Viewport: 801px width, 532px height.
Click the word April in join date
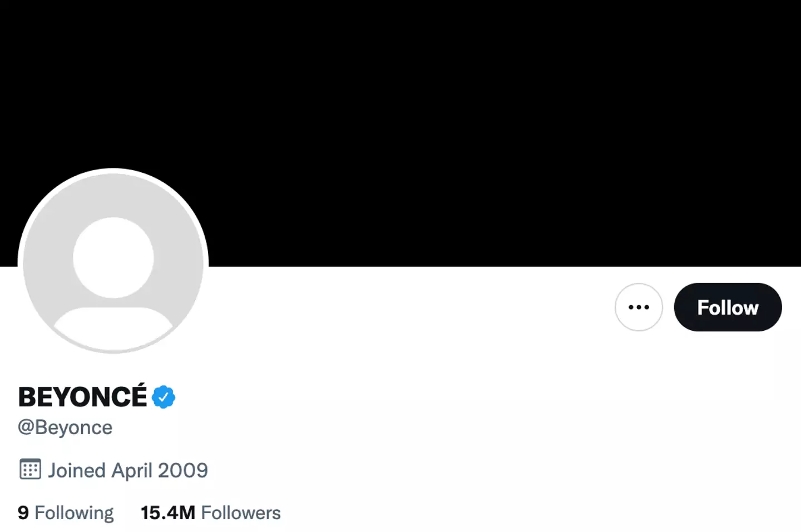pos(132,470)
